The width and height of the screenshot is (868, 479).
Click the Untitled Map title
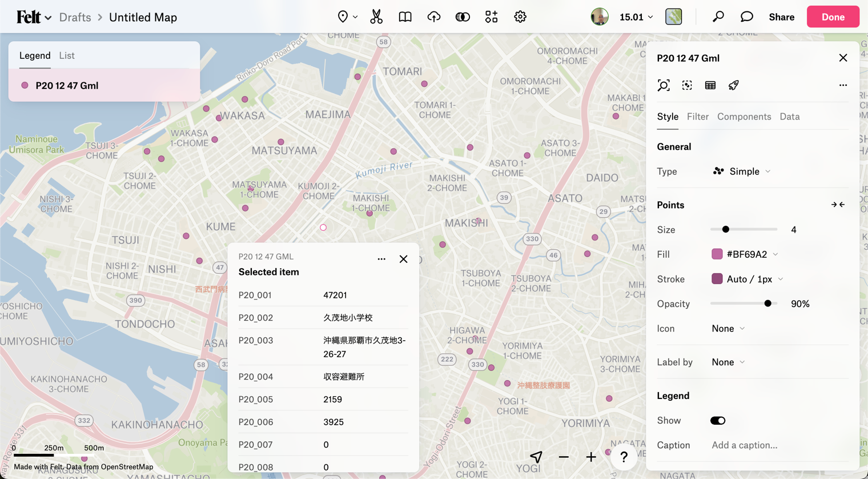click(143, 17)
